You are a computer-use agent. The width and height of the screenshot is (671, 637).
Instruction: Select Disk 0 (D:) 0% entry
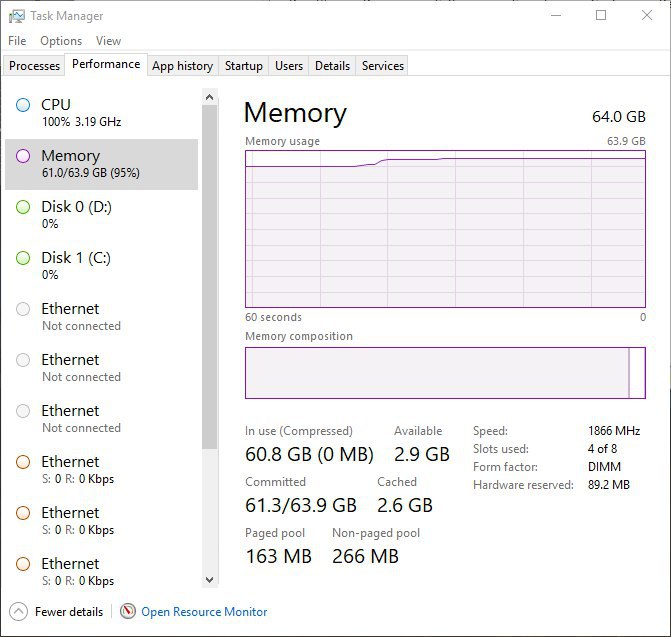tap(101, 215)
